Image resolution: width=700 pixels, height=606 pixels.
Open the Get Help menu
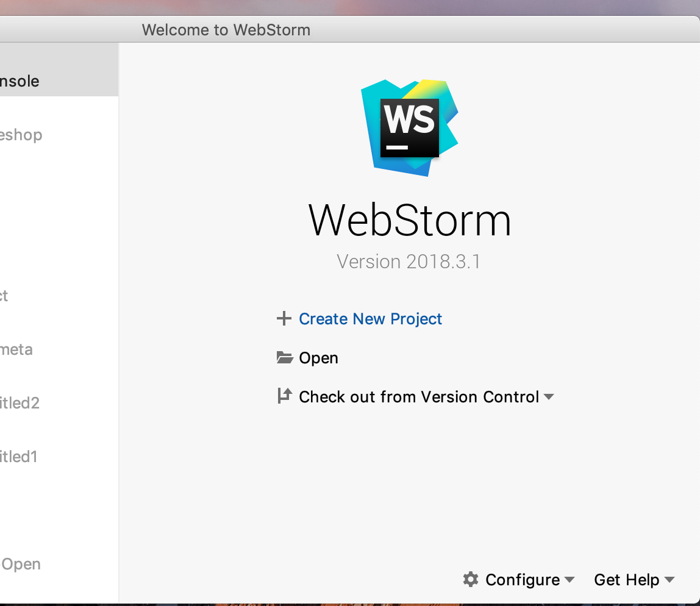click(x=626, y=580)
